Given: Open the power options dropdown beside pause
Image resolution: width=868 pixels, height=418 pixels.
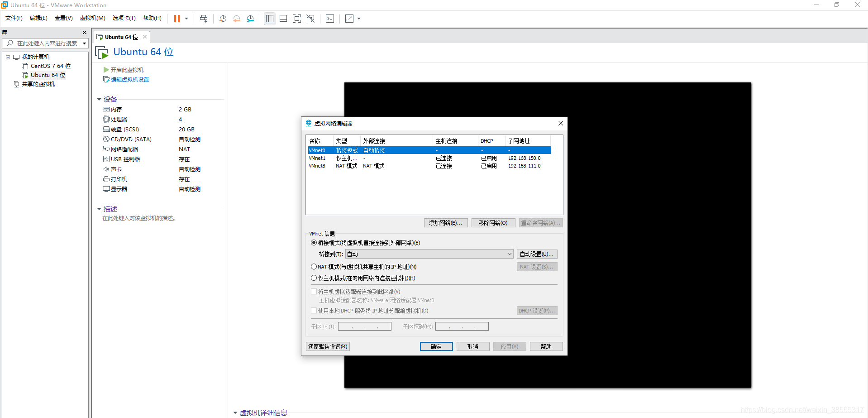Looking at the screenshot, I should [186, 19].
